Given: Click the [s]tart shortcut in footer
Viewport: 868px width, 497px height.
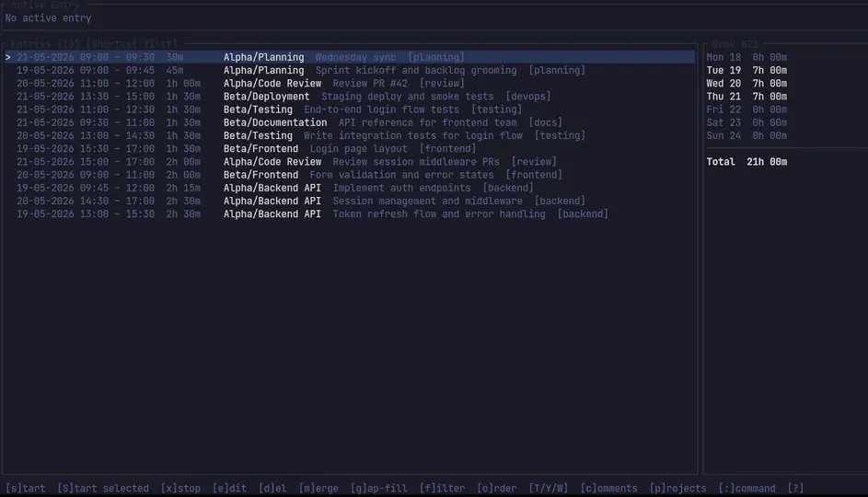Looking at the screenshot, I should (26, 488).
